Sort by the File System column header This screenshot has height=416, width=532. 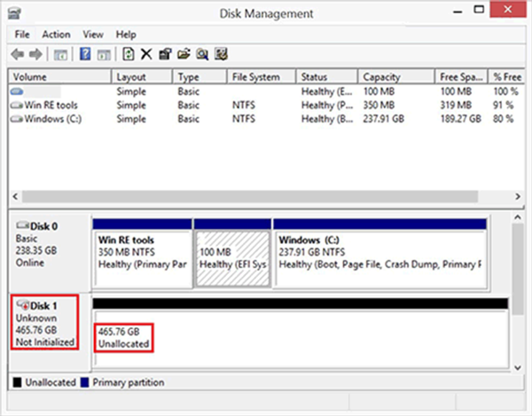262,76
